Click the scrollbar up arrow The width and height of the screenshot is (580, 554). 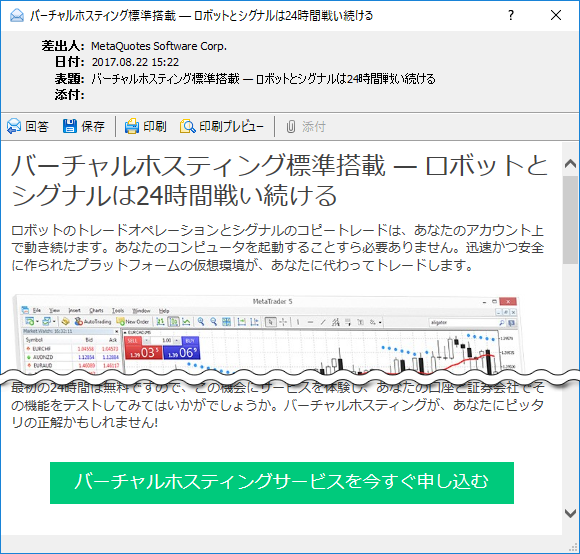pos(570,163)
